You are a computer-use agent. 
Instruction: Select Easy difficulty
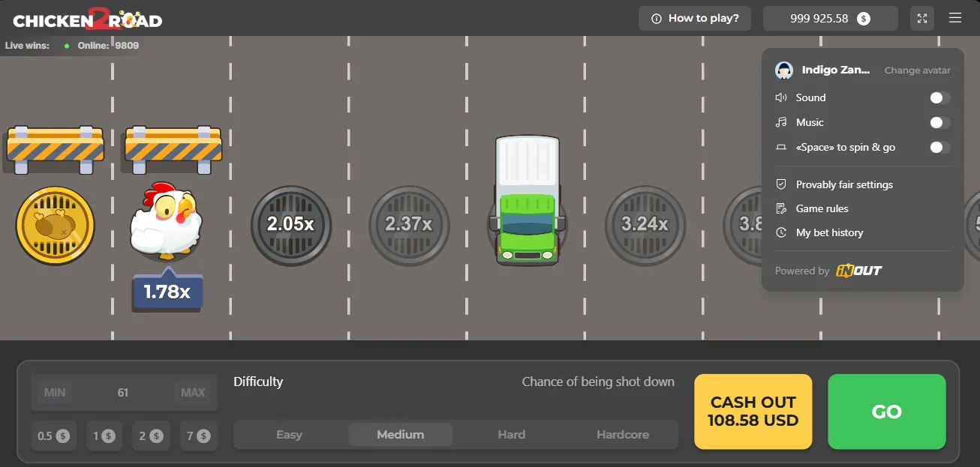click(x=289, y=435)
